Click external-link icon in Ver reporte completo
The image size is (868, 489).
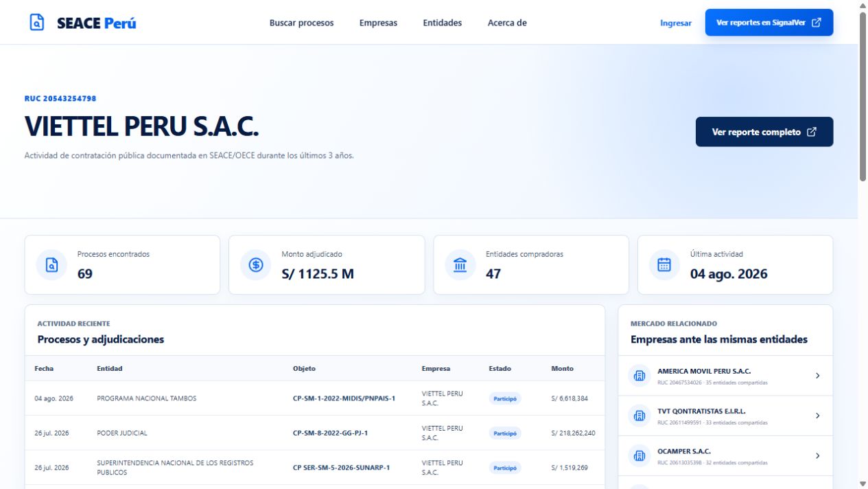(812, 132)
